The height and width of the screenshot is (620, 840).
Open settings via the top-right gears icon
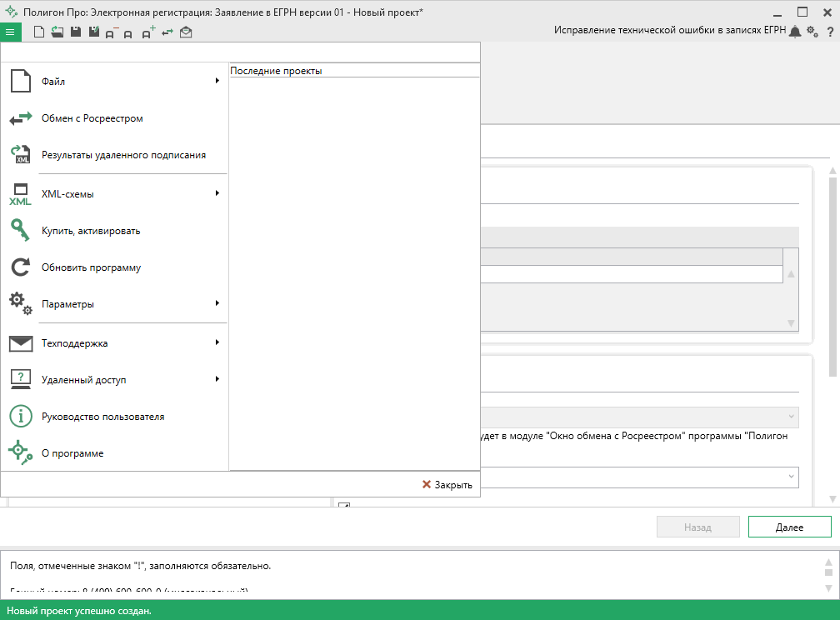(812, 32)
